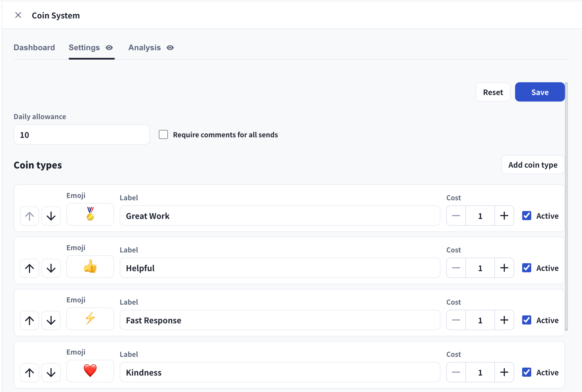Enable Require comments for all sends
Viewport: 582px width, 392px height.
pyautogui.click(x=163, y=134)
